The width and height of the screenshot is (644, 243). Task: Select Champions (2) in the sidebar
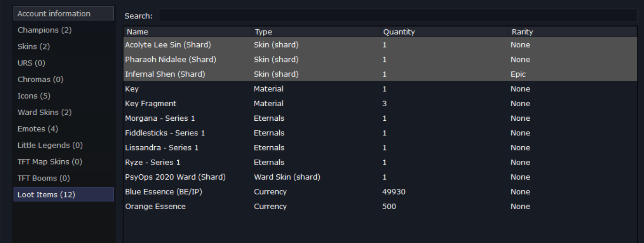tap(63, 30)
